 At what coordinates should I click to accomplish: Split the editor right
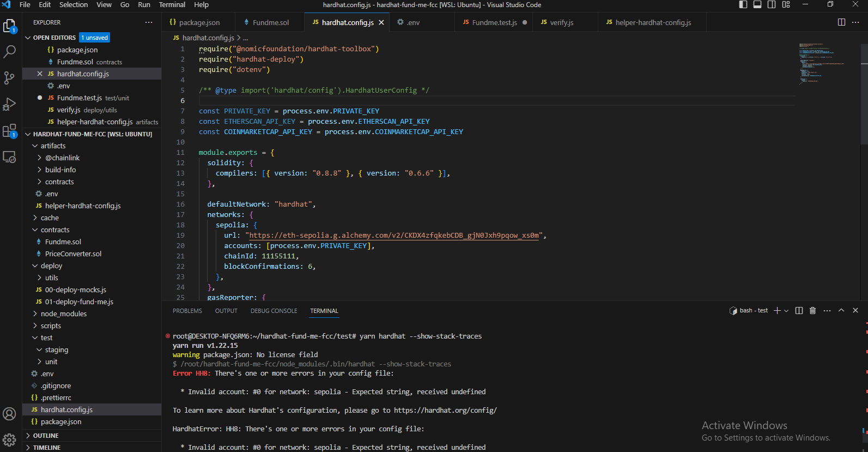(841, 22)
